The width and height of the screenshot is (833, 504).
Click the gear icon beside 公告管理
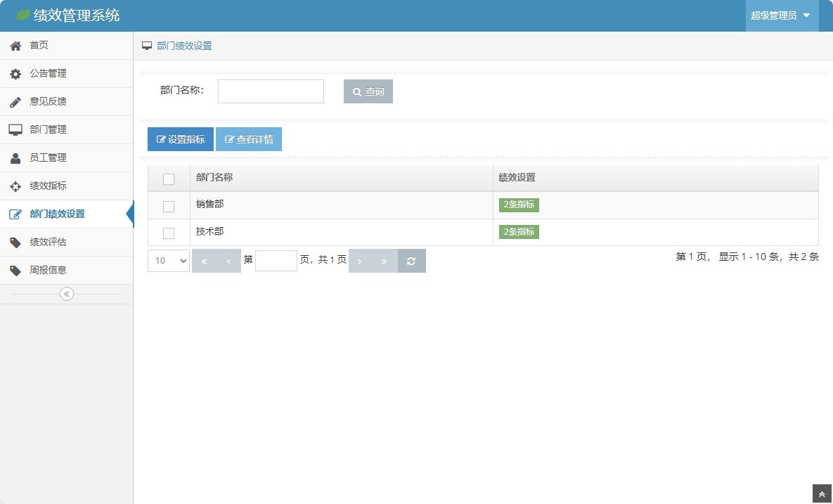(15, 74)
